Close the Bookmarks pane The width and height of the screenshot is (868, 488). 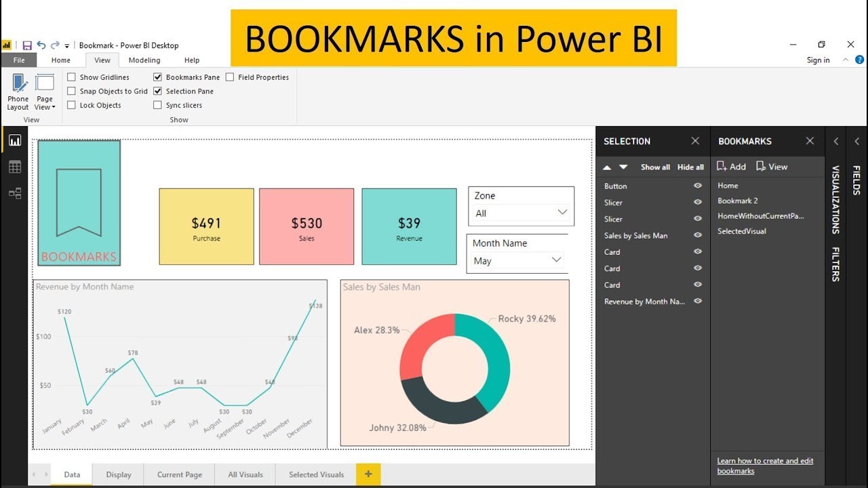[x=810, y=141]
